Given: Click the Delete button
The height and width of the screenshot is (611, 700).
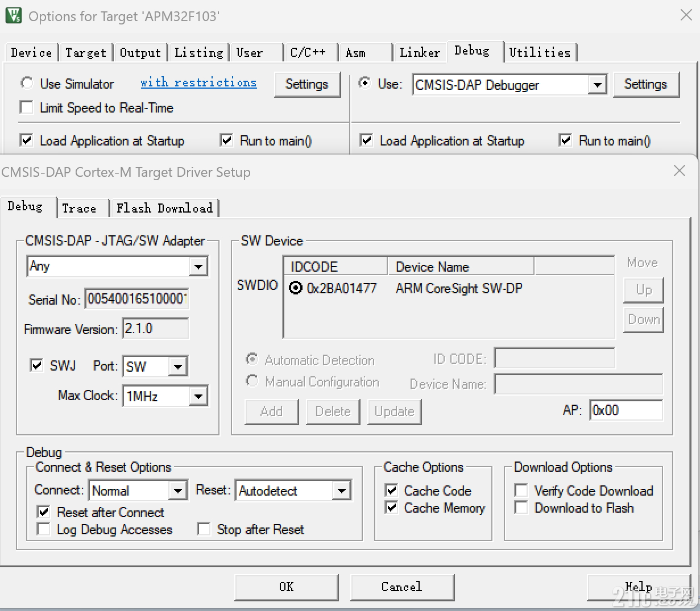Looking at the screenshot, I should (333, 412).
